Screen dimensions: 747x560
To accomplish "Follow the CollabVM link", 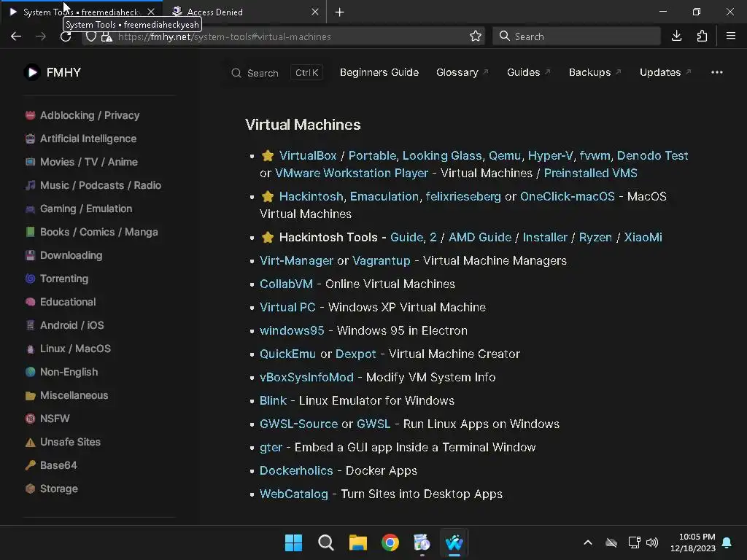I will (286, 284).
